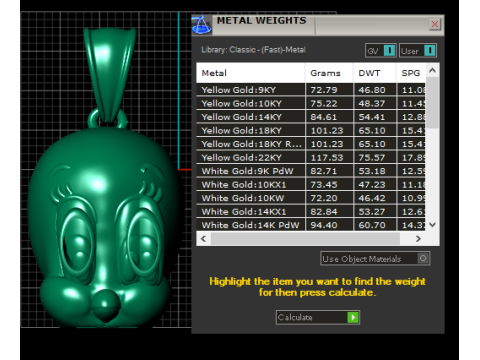Click the 47.23 DWT value
The width and height of the screenshot is (480, 360).
372,185
